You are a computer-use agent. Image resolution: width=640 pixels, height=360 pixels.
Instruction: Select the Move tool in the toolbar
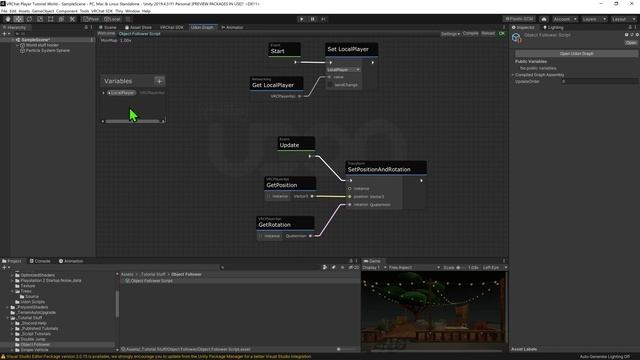[x=18, y=19]
